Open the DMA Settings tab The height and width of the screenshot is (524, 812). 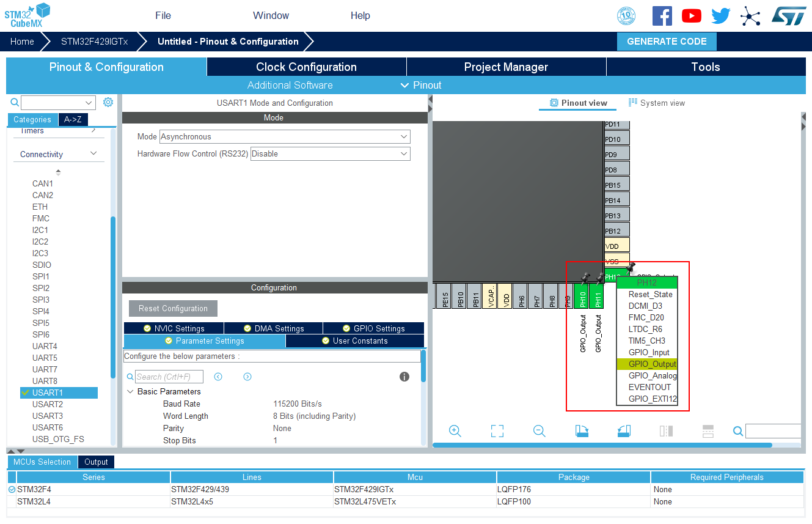pyautogui.click(x=273, y=328)
